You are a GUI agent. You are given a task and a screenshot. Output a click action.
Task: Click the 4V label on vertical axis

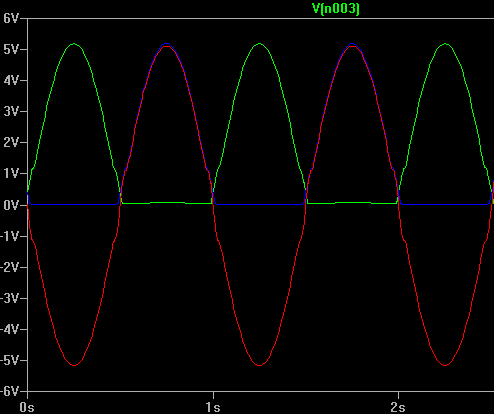tap(11, 80)
